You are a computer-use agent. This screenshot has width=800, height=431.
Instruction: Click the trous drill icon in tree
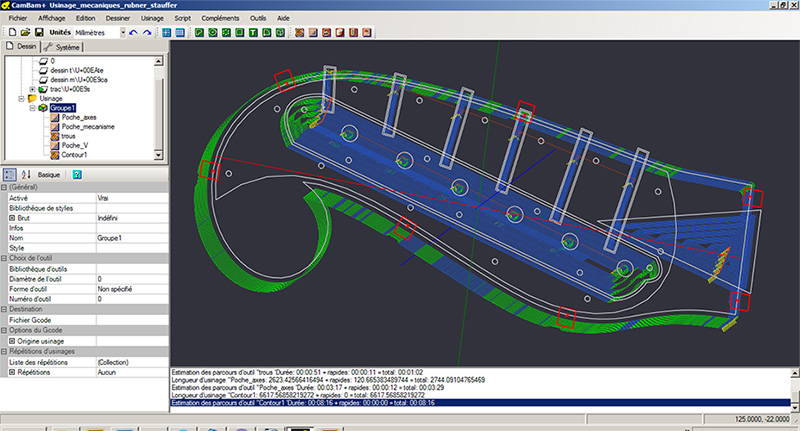click(55, 136)
